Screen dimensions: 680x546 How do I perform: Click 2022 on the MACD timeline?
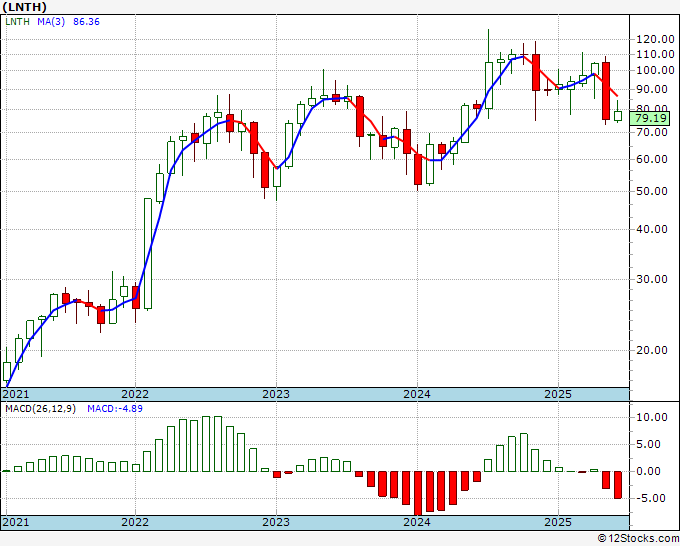tap(135, 522)
